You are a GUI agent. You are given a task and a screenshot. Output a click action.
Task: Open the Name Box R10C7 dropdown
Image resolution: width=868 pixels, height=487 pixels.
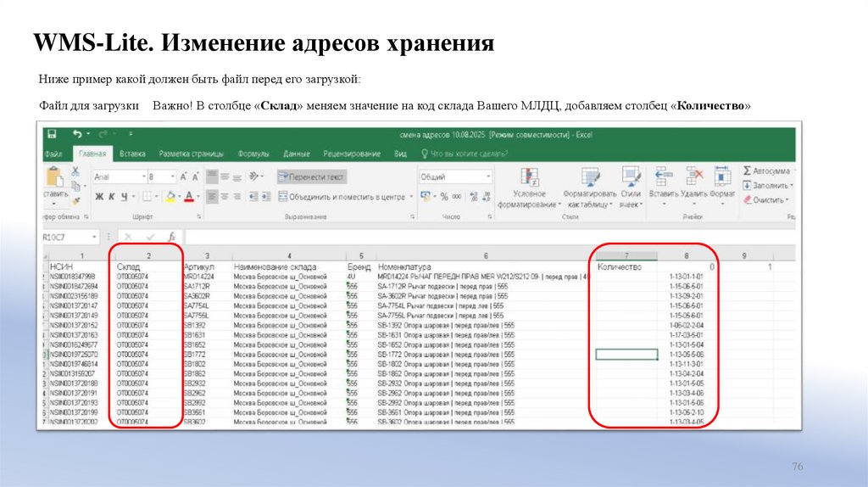pos(94,237)
